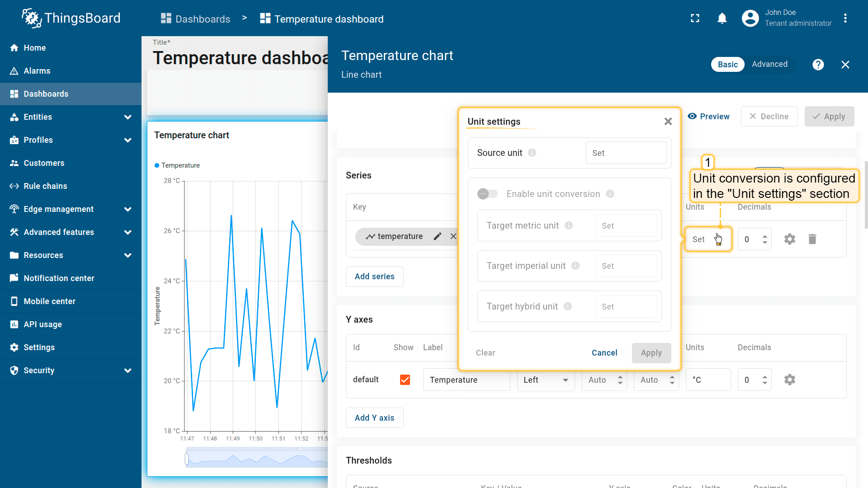The width and height of the screenshot is (868, 488).
Task: Delete the temperature series with trash icon
Action: (812, 239)
